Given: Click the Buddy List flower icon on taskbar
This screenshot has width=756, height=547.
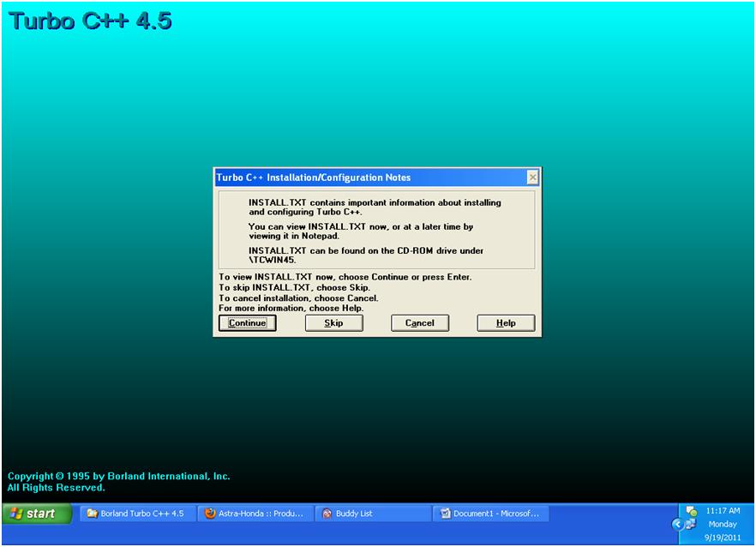Looking at the screenshot, I should (327, 513).
